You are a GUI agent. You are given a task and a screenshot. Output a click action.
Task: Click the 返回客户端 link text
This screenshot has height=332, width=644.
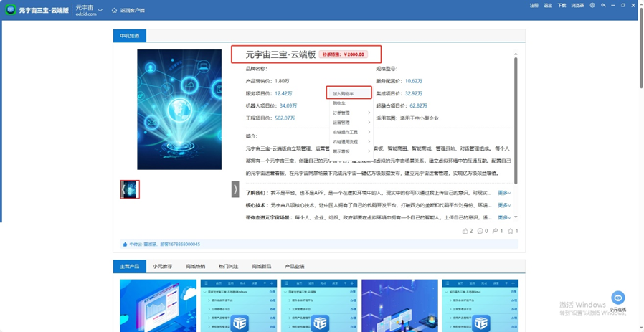pyautogui.click(x=132, y=10)
